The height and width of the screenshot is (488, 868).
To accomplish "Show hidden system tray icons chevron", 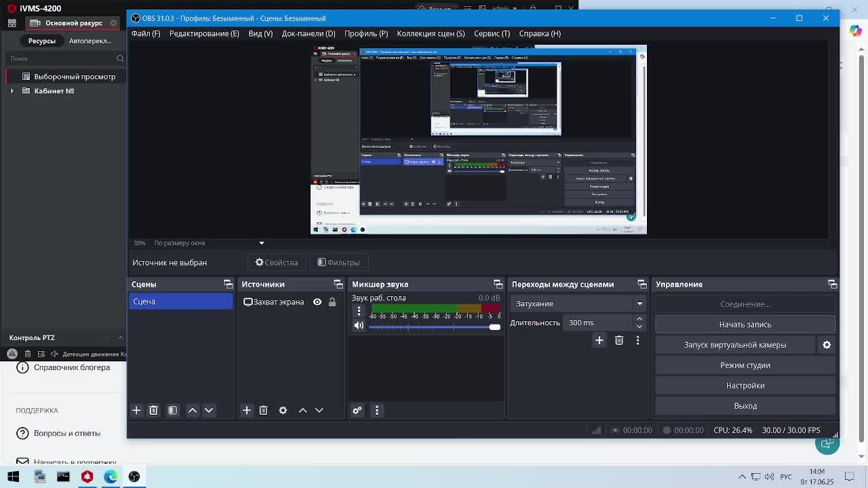I will click(x=742, y=476).
